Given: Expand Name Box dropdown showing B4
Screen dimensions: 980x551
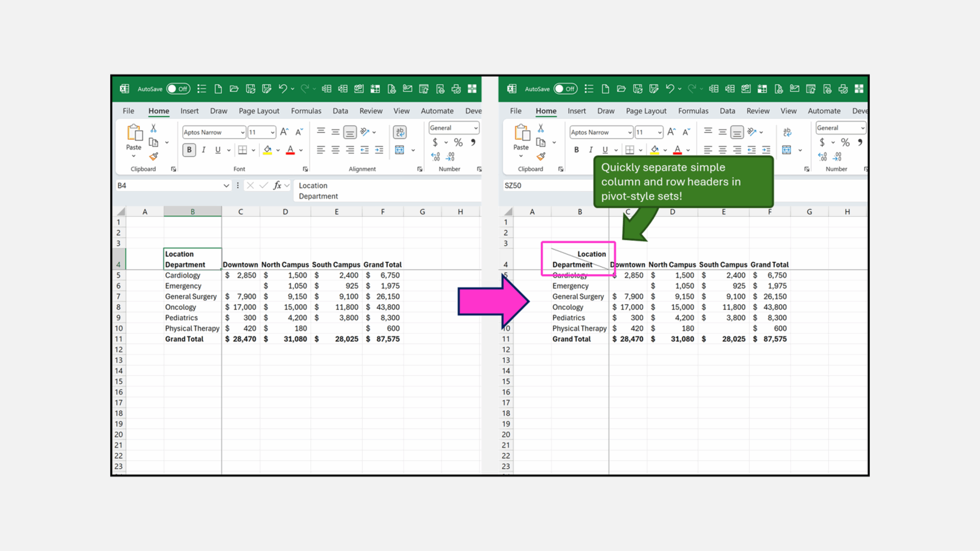Looking at the screenshot, I should (x=226, y=186).
